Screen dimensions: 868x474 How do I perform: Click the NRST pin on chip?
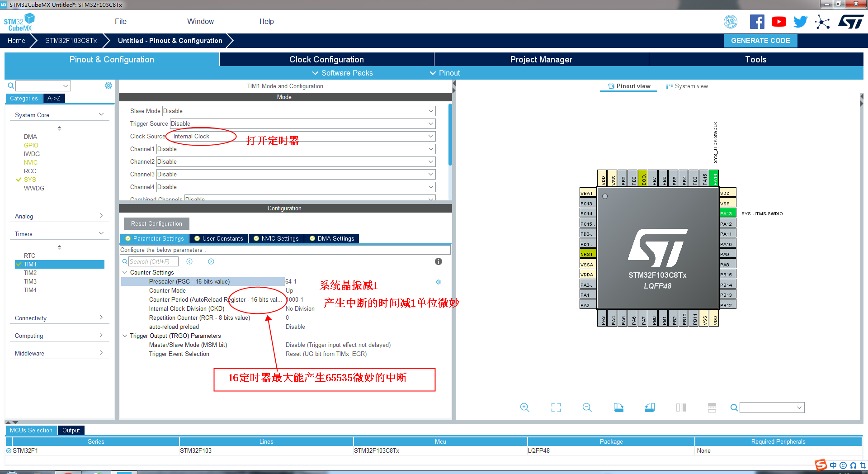coord(588,254)
